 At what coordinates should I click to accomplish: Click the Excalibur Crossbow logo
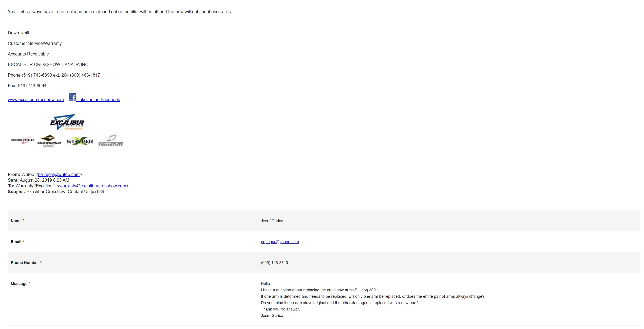pos(67,122)
